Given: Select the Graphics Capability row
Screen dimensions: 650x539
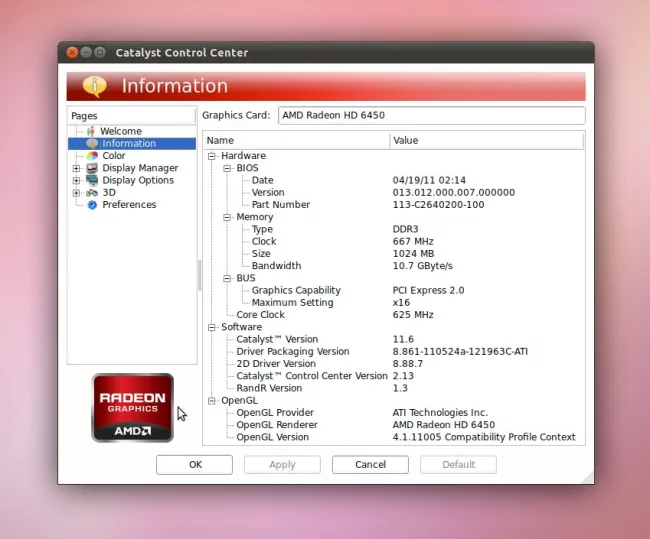Looking at the screenshot, I should (x=394, y=291).
